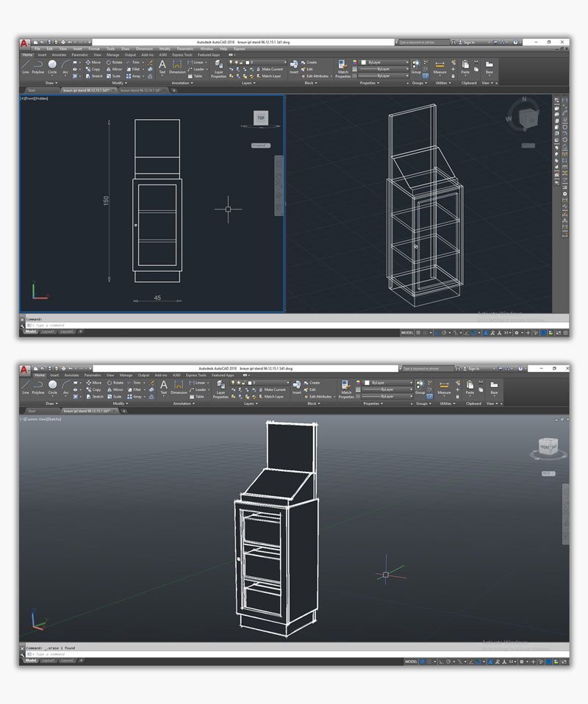
Task: Click Match Properties in lower AutoCAD window
Action: 346,389
